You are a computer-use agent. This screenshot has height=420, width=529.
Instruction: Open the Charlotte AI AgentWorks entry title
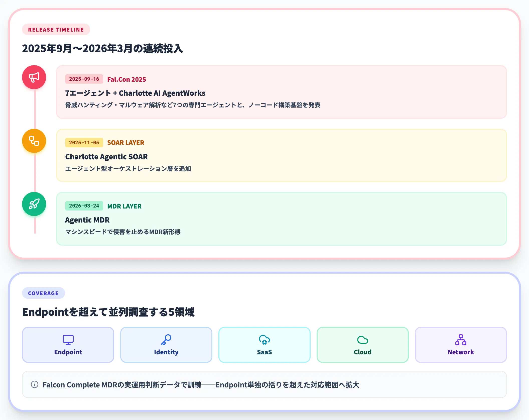[x=135, y=93]
